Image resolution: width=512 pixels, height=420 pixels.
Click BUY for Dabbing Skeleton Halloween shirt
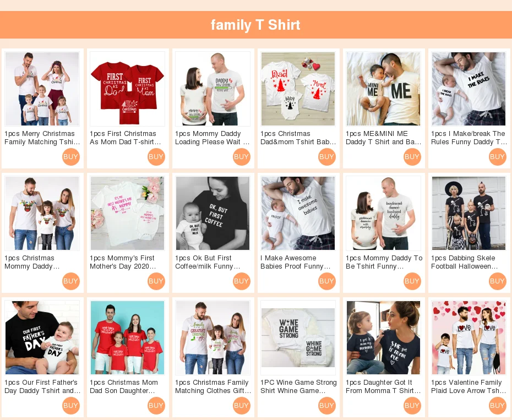(497, 281)
